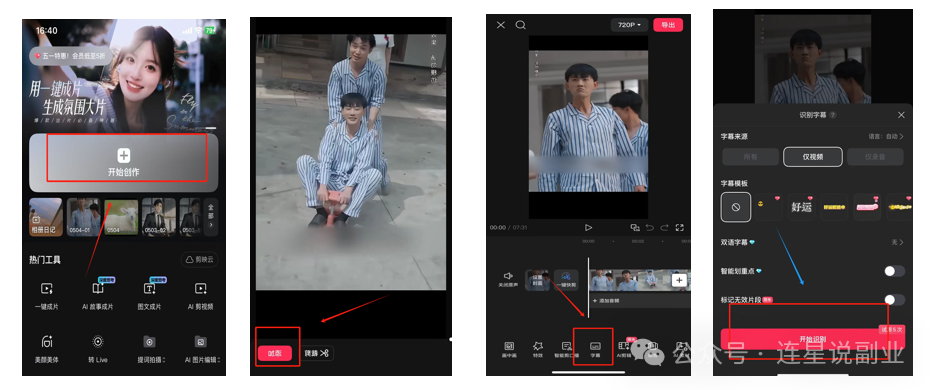This screenshot has height=390, width=934.
Task: Tap 开始识别 to start recognition
Action: pos(812,339)
